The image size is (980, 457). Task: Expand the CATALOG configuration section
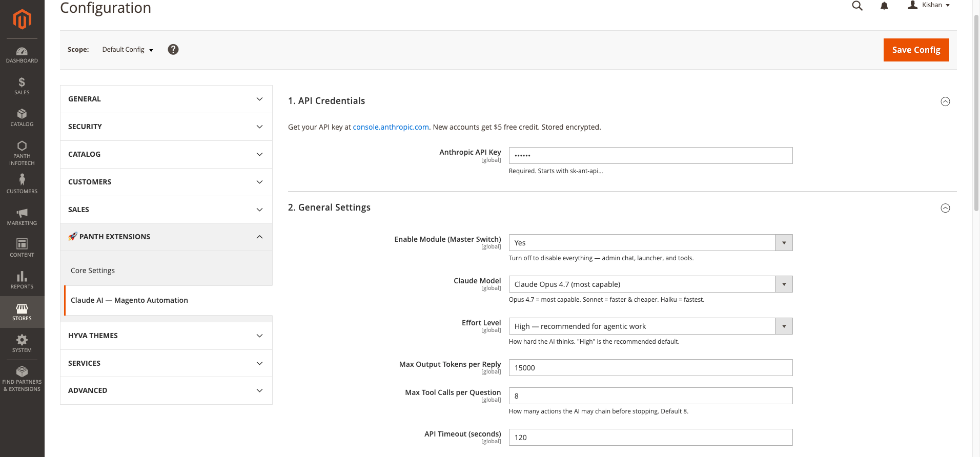coord(166,154)
